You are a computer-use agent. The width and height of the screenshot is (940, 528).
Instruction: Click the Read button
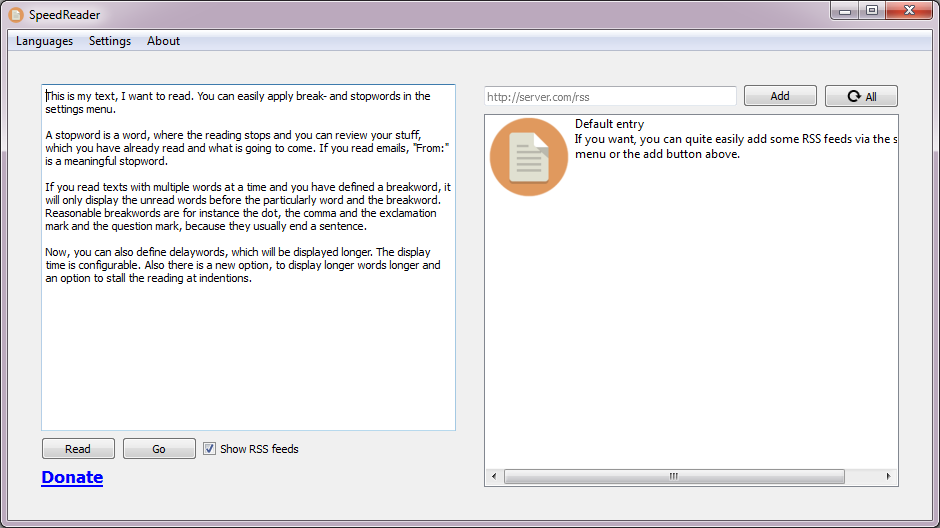[x=78, y=449]
